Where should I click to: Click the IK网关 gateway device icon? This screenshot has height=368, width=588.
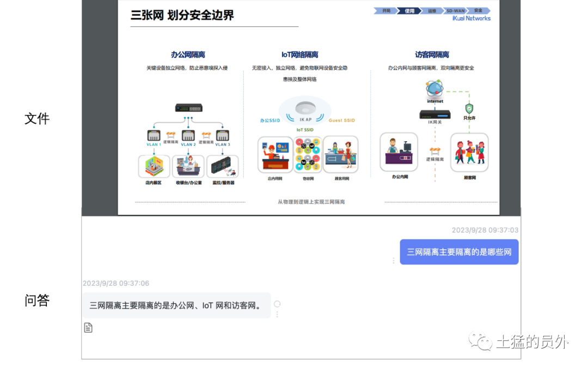click(x=435, y=114)
